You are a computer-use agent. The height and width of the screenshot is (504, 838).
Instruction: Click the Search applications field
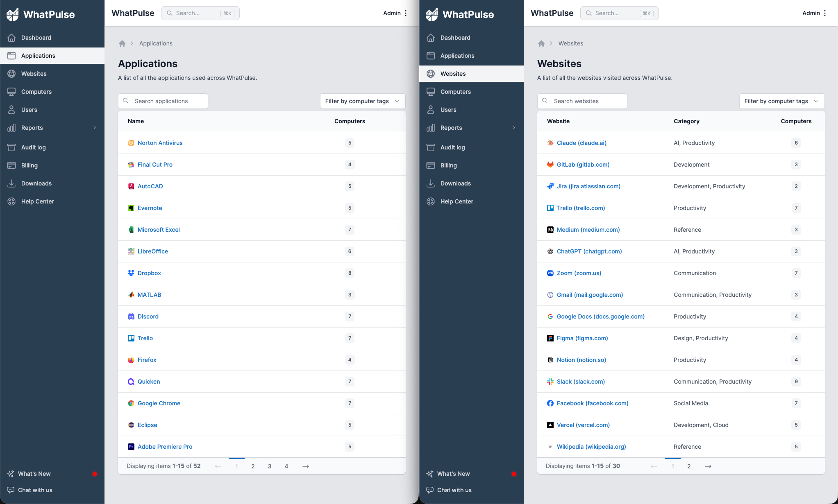[x=163, y=101]
